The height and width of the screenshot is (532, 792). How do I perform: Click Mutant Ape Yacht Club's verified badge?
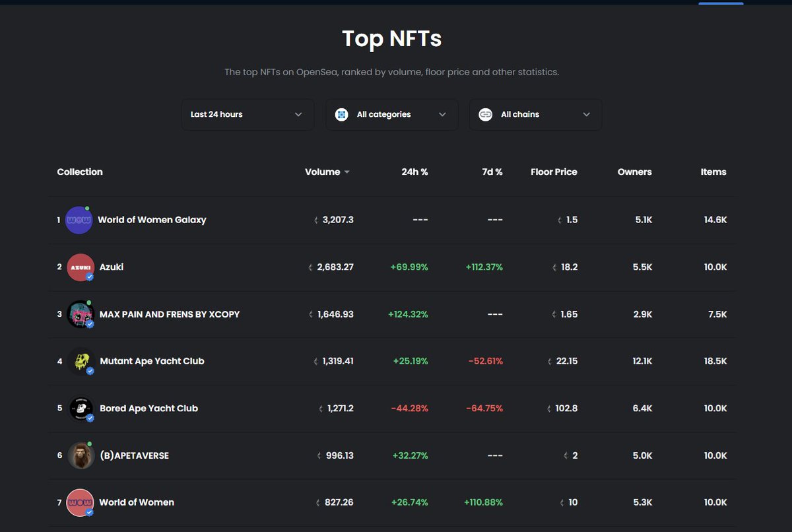(x=90, y=371)
